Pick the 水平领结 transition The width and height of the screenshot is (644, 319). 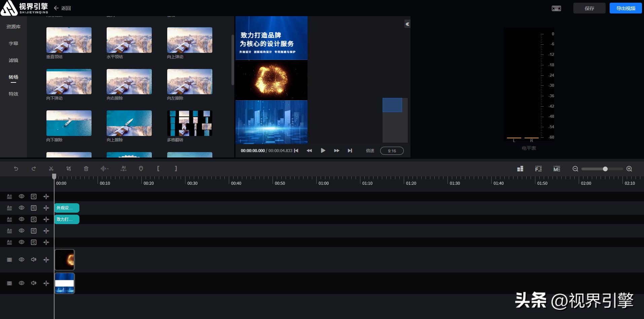(129, 40)
